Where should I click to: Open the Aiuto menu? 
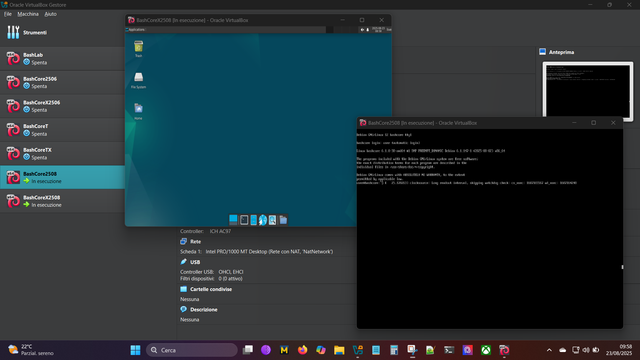51,14
